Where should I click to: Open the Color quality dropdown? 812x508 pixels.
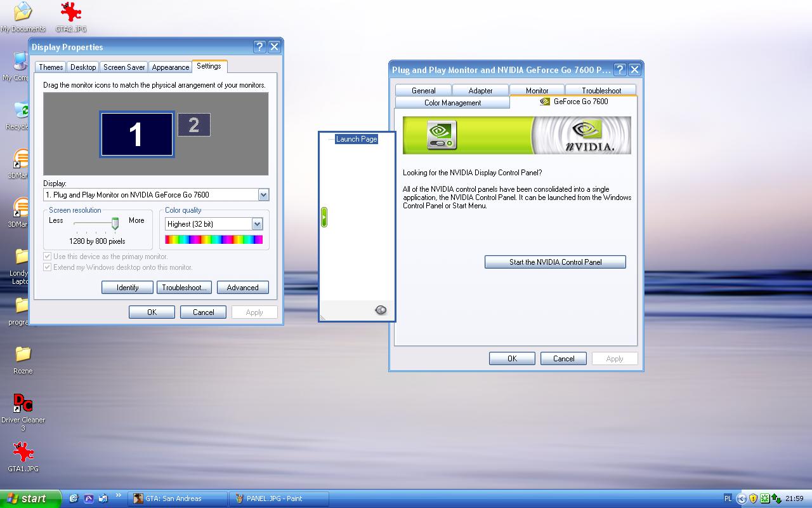click(x=257, y=224)
